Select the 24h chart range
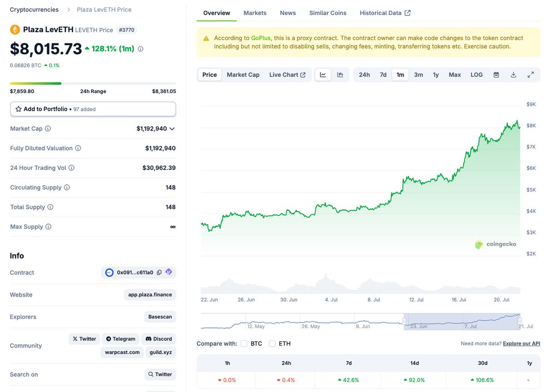The height and width of the screenshot is (392, 545). [364, 74]
